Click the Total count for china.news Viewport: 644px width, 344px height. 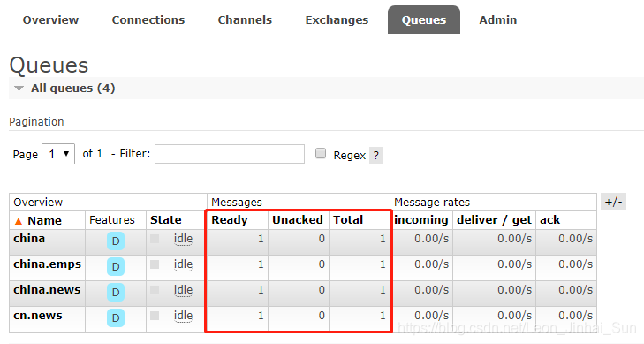383,290
